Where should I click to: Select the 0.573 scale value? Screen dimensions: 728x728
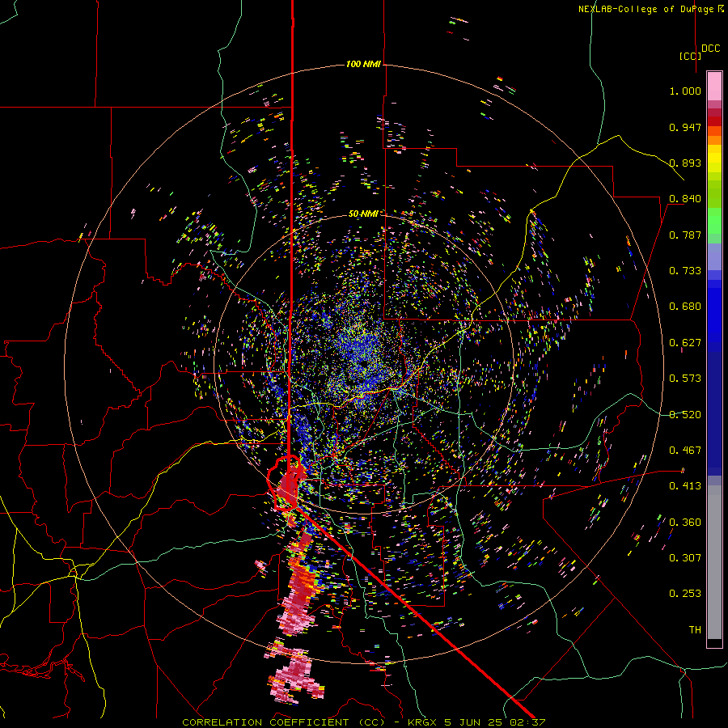click(685, 379)
